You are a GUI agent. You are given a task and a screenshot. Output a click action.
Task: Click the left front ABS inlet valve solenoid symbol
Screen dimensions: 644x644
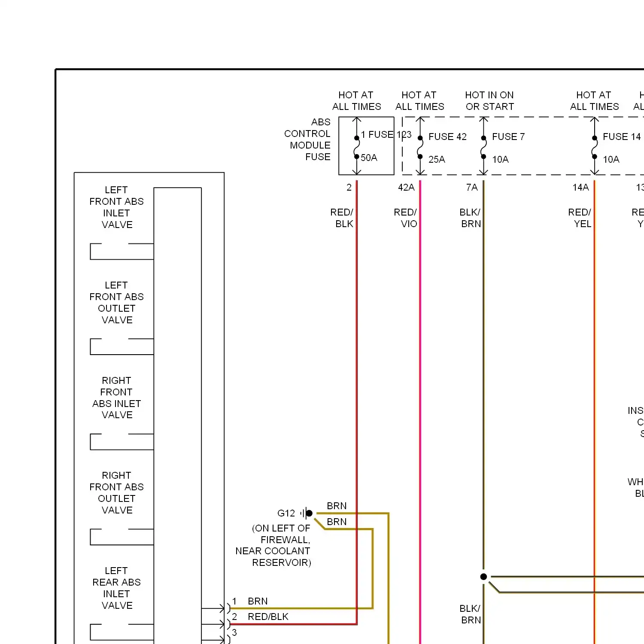(x=122, y=252)
